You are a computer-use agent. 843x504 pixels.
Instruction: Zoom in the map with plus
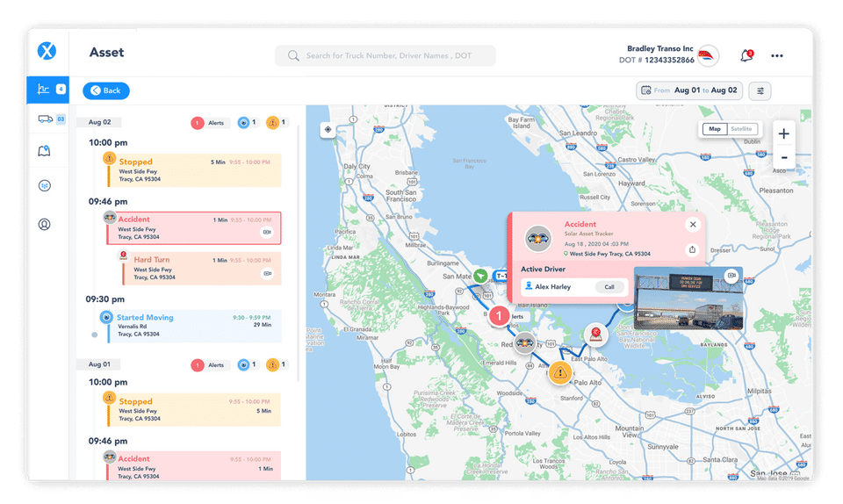pos(784,133)
